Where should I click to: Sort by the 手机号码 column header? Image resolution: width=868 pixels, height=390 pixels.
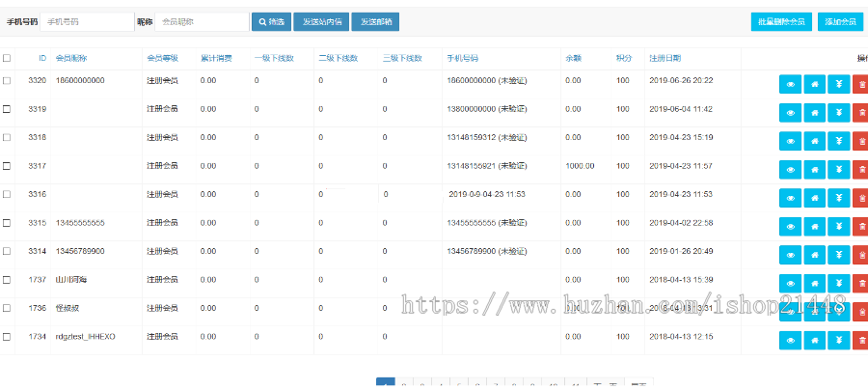tap(463, 58)
